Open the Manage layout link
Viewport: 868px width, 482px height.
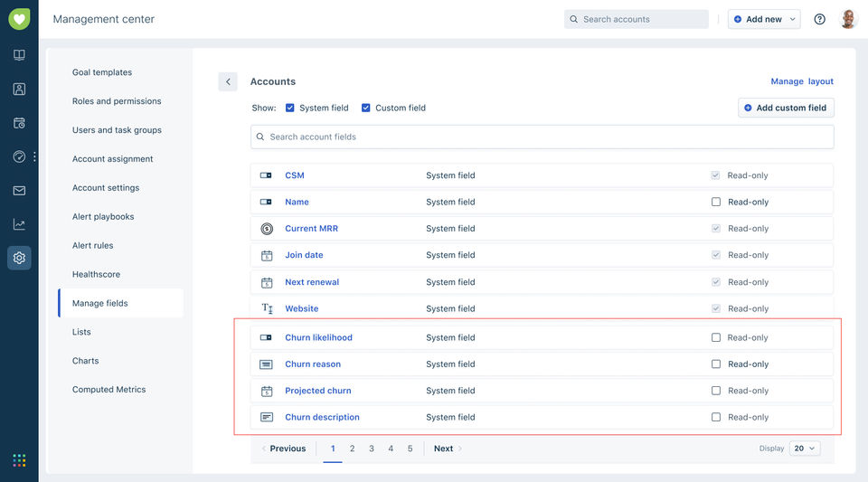click(801, 81)
